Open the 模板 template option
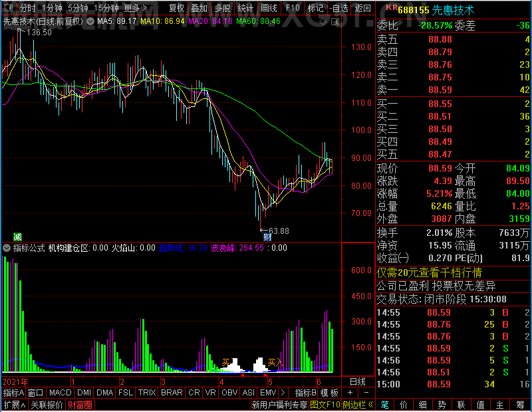The width and height of the screenshot is (532, 412). [329, 393]
